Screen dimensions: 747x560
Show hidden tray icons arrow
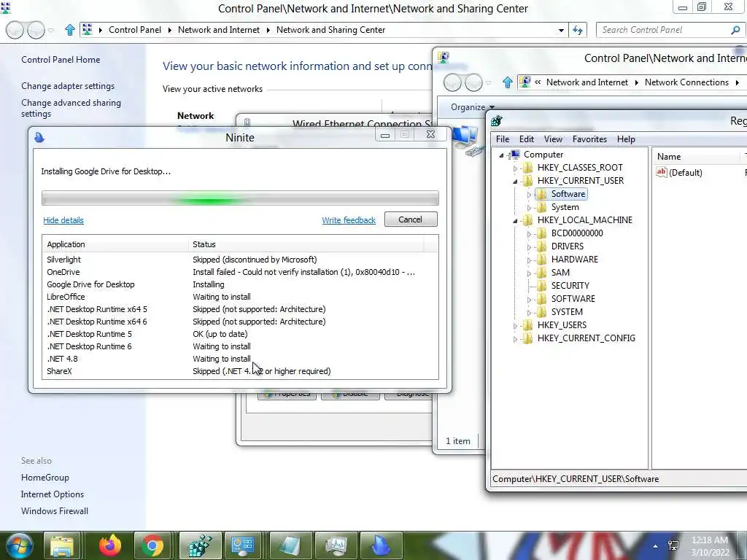coord(656,546)
